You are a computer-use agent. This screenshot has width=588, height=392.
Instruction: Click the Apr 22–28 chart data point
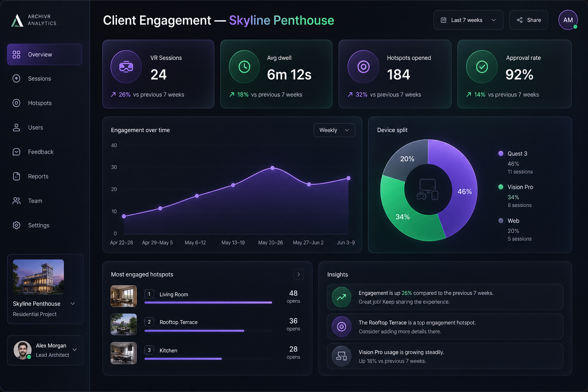coord(124,216)
